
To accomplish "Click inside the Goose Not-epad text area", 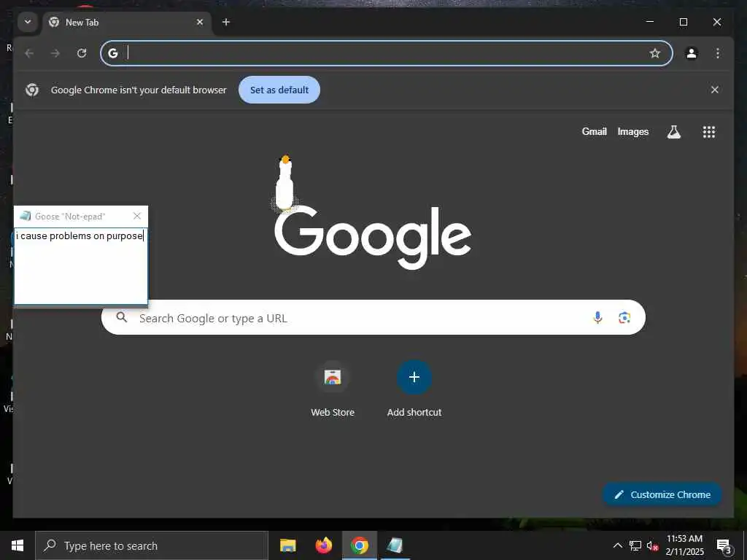I will pos(81,266).
